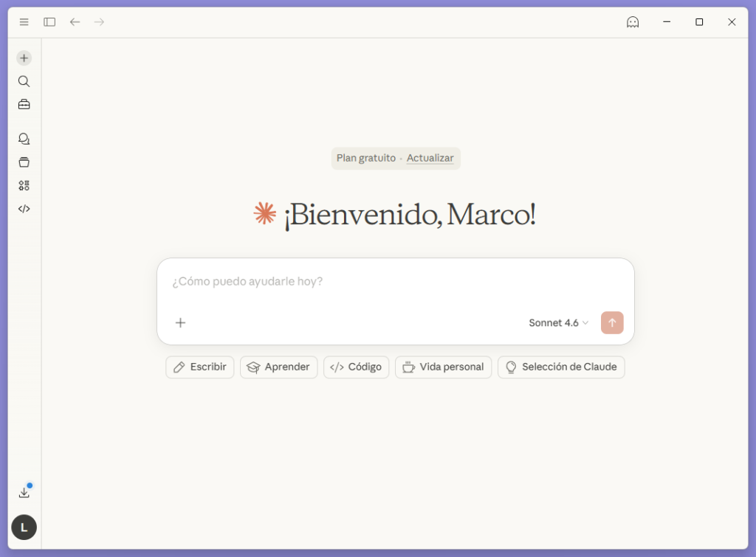Select the Escribir suggestion chip
Viewport: 756px width, 557px height.
pyautogui.click(x=199, y=367)
